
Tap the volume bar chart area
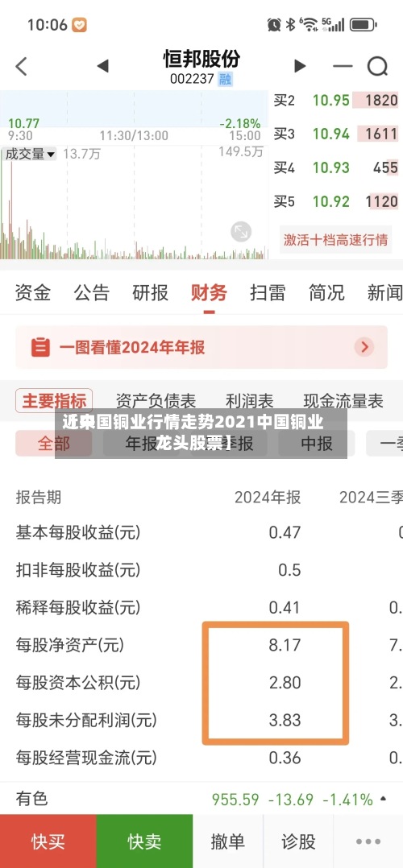134,210
